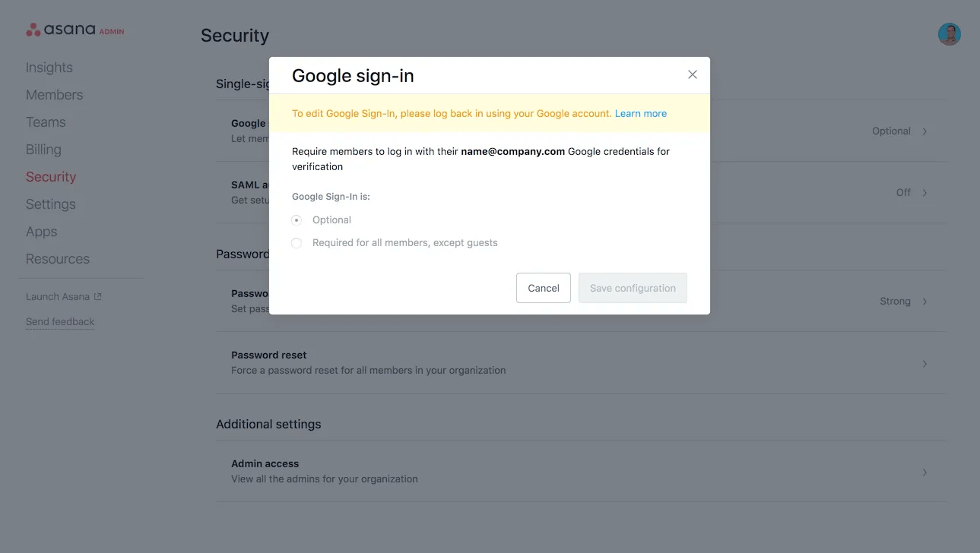The width and height of the screenshot is (980, 553).
Task: Expand the Admin access row chevron
Action: coord(924,470)
